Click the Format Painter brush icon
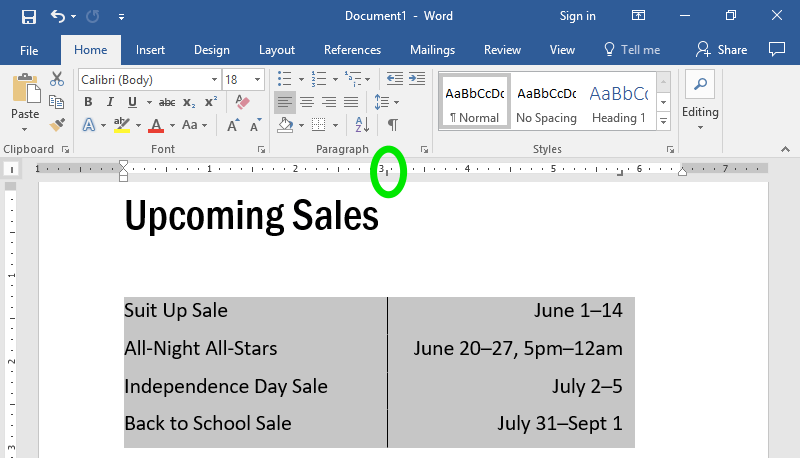 coord(57,125)
